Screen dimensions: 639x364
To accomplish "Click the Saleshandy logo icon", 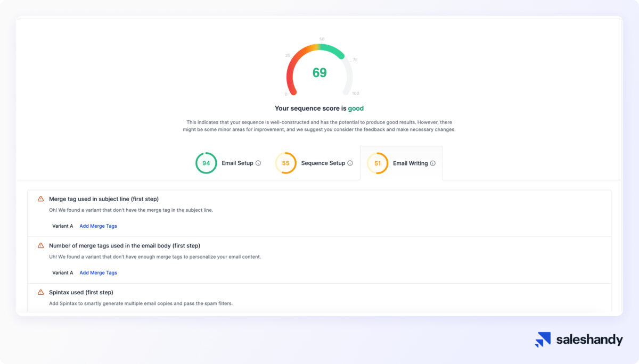I will click(543, 340).
